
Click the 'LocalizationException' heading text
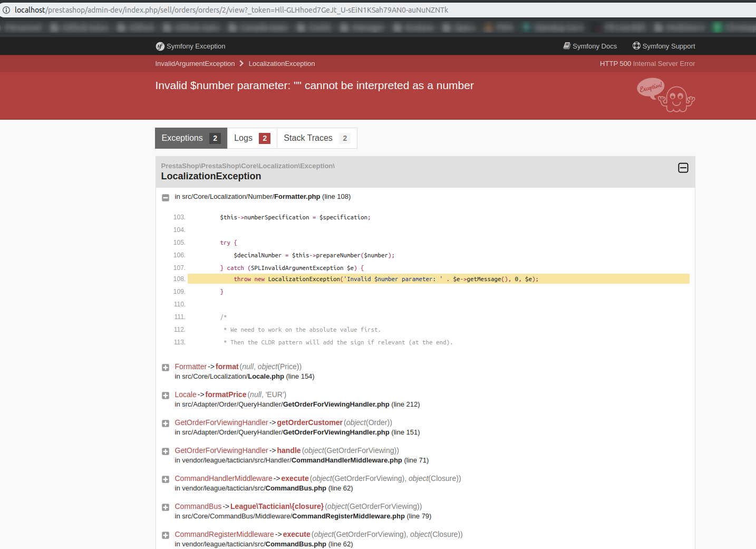click(211, 176)
